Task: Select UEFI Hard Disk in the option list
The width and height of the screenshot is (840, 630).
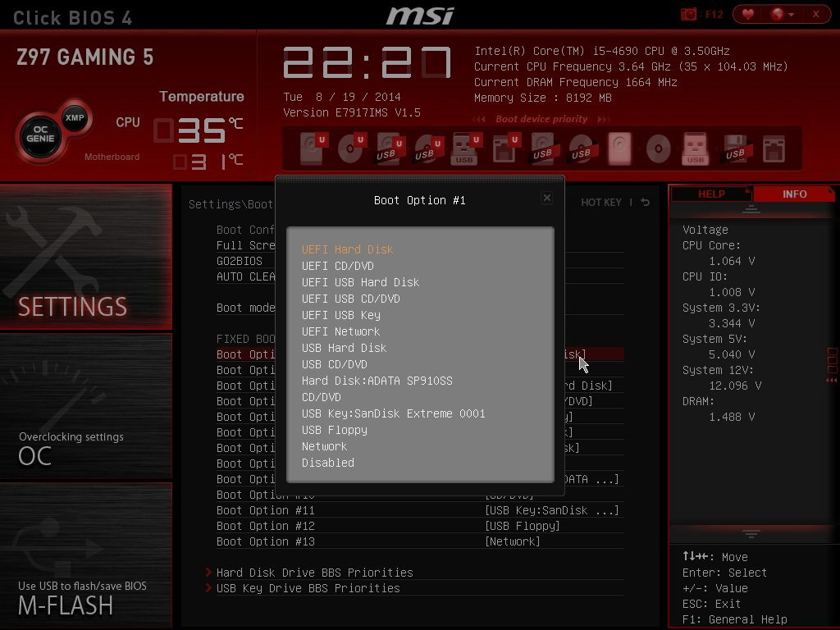Action: click(x=347, y=249)
